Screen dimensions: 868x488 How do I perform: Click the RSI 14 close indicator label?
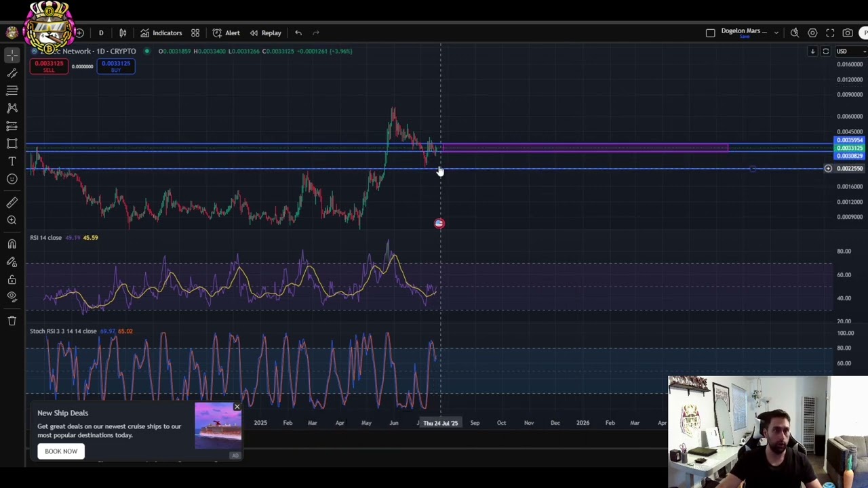45,238
